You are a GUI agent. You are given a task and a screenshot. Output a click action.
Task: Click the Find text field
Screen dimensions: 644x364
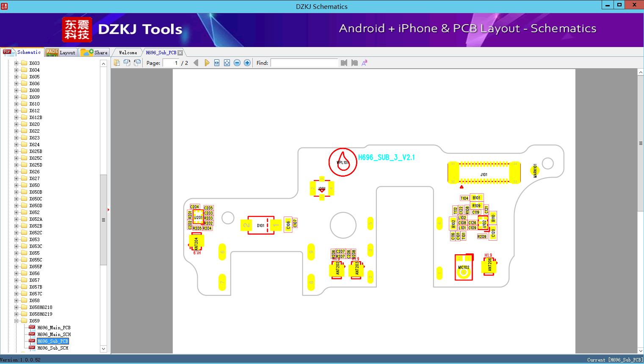[x=304, y=63]
